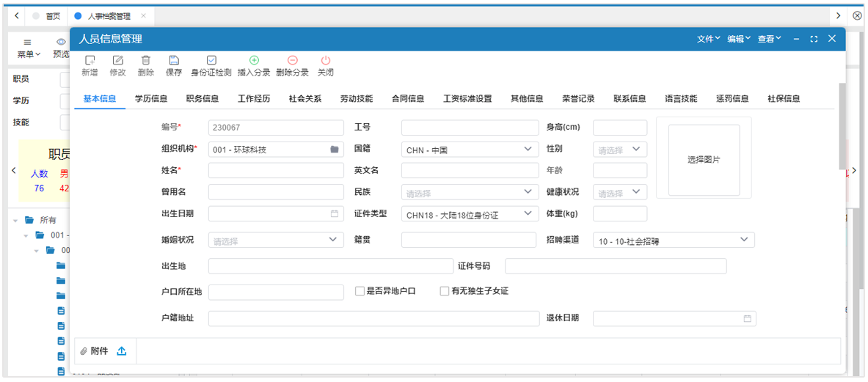Click the 删除 trash icon
The height and width of the screenshot is (382, 868).
(x=145, y=61)
